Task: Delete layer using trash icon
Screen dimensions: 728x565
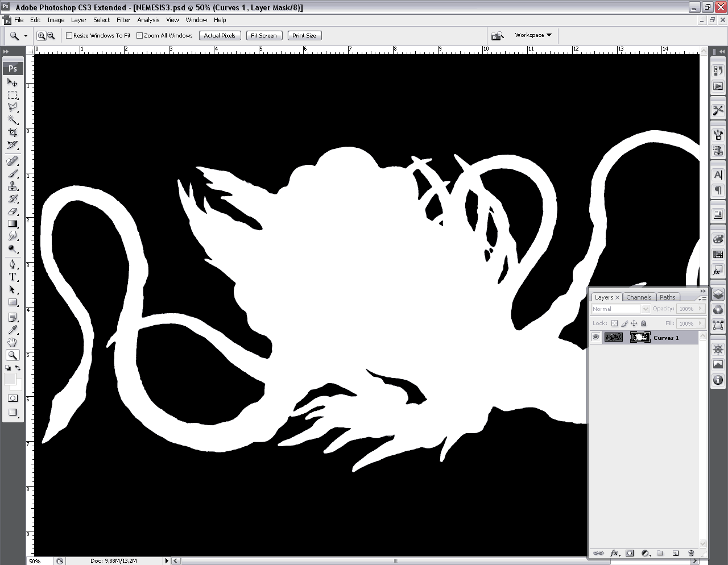Action: [691, 553]
